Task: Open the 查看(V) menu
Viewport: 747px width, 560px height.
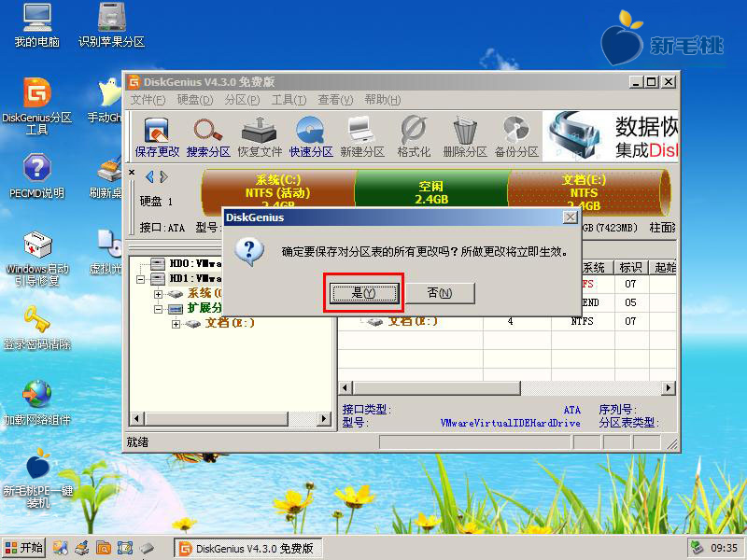Action: point(335,100)
